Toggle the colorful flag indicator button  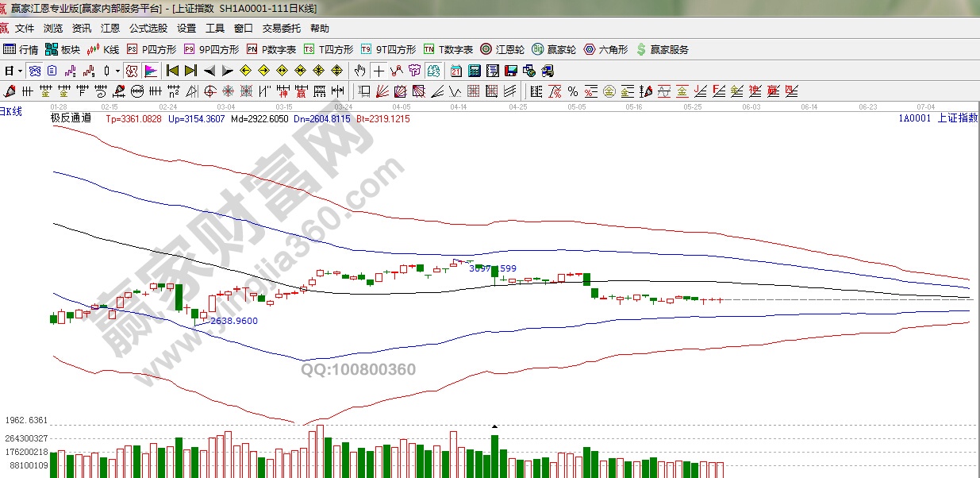tap(150, 70)
